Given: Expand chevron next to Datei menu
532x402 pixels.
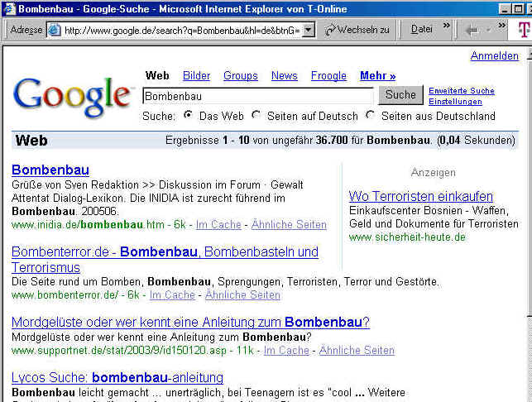Looking at the screenshot, I should click(447, 25).
